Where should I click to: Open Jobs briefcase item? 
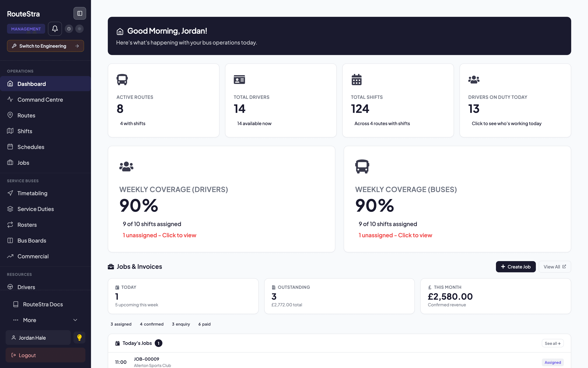coord(45,163)
